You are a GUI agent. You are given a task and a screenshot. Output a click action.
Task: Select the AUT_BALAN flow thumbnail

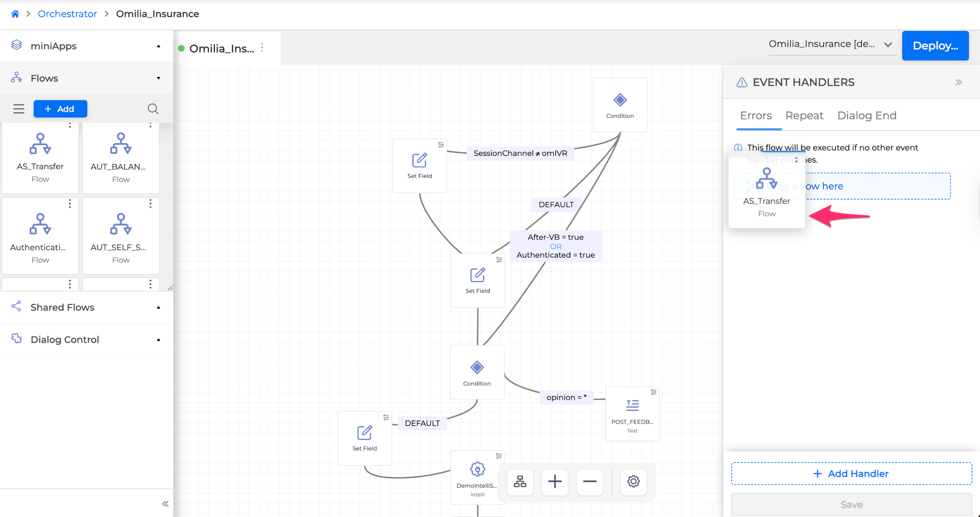(x=121, y=158)
